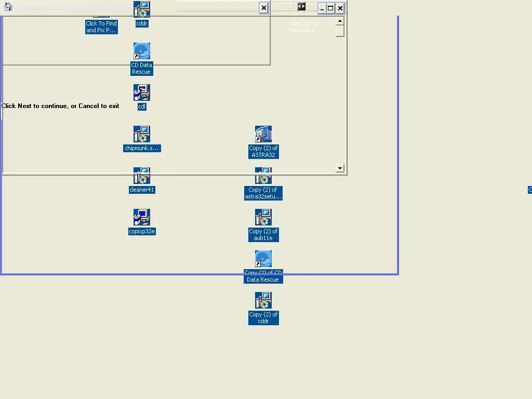This screenshot has width=532, height=399.
Task: Select the chipmunk.s... installer icon
Action: pos(142,139)
